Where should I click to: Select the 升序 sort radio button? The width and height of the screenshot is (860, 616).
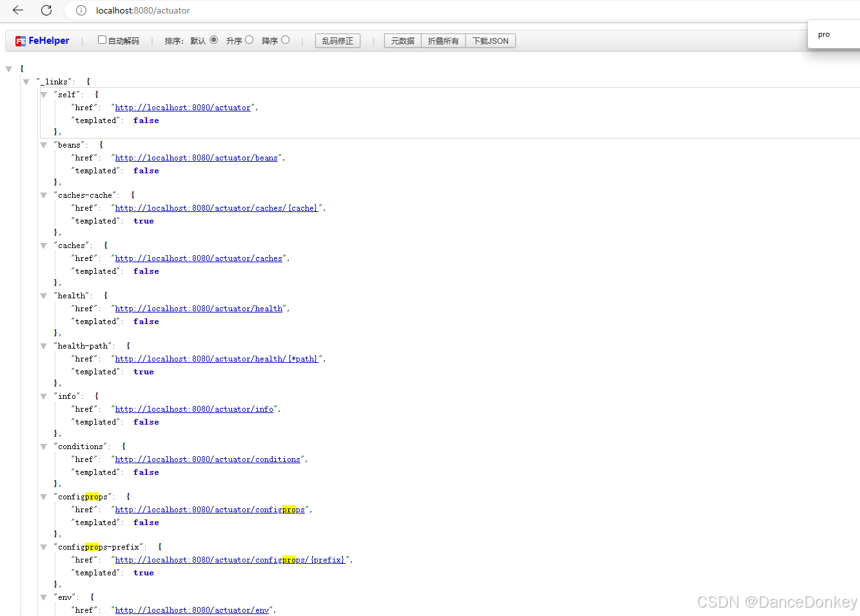click(249, 40)
